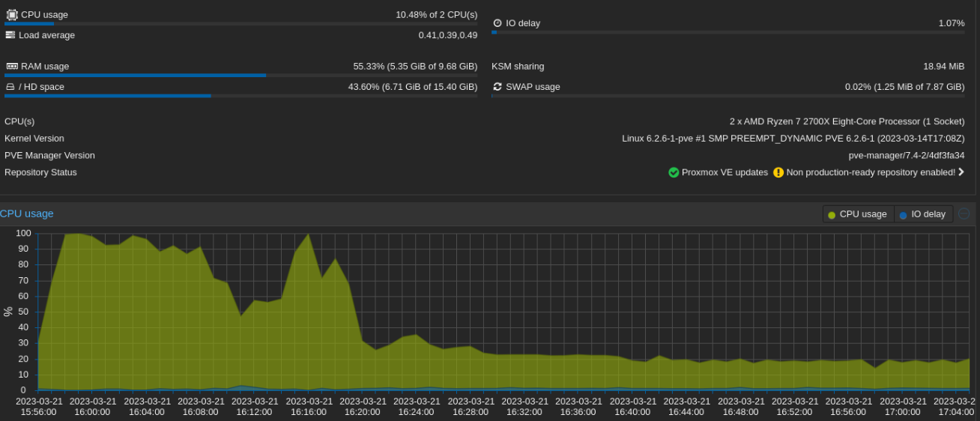Click the IO delay progress bar

click(728, 32)
